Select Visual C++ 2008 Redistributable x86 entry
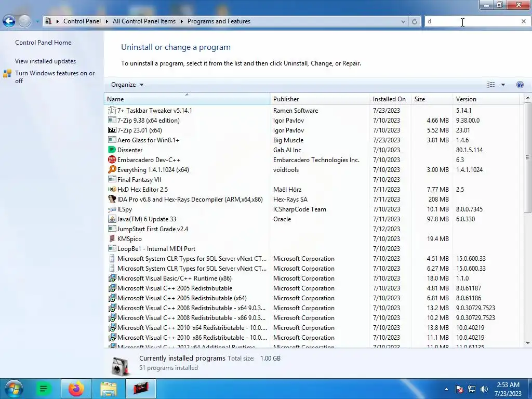 [312, 317]
